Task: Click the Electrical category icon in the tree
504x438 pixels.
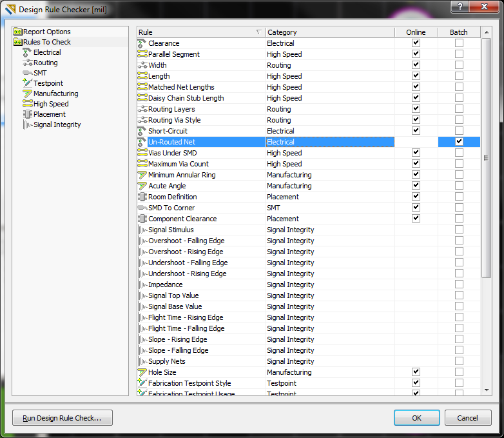Action: click(x=27, y=52)
